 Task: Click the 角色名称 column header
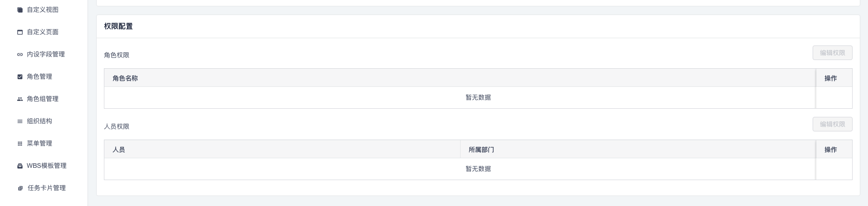[125, 78]
